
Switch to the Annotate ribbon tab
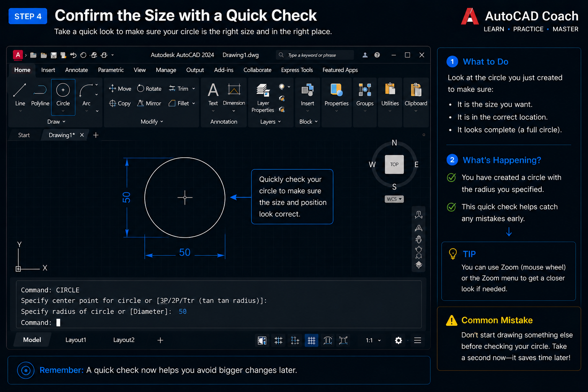click(77, 70)
